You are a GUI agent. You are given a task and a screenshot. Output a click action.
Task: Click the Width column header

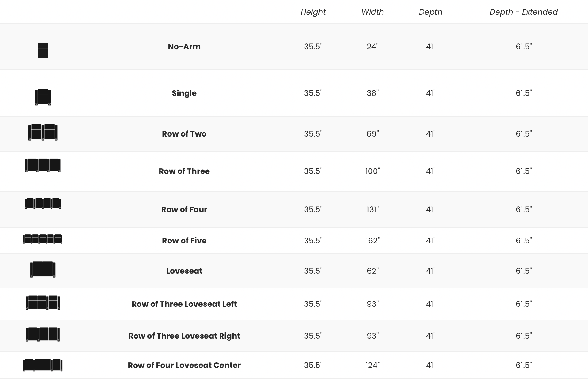[372, 12]
